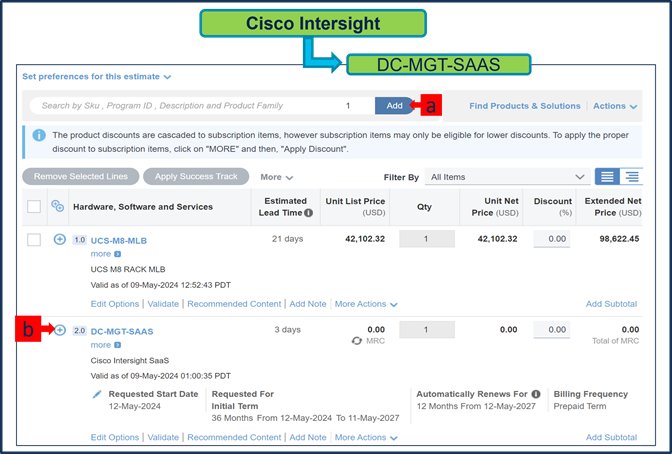Click Validate for UCS-M8-MLB
Screen dimensions: 672x454
tap(163, 304)
